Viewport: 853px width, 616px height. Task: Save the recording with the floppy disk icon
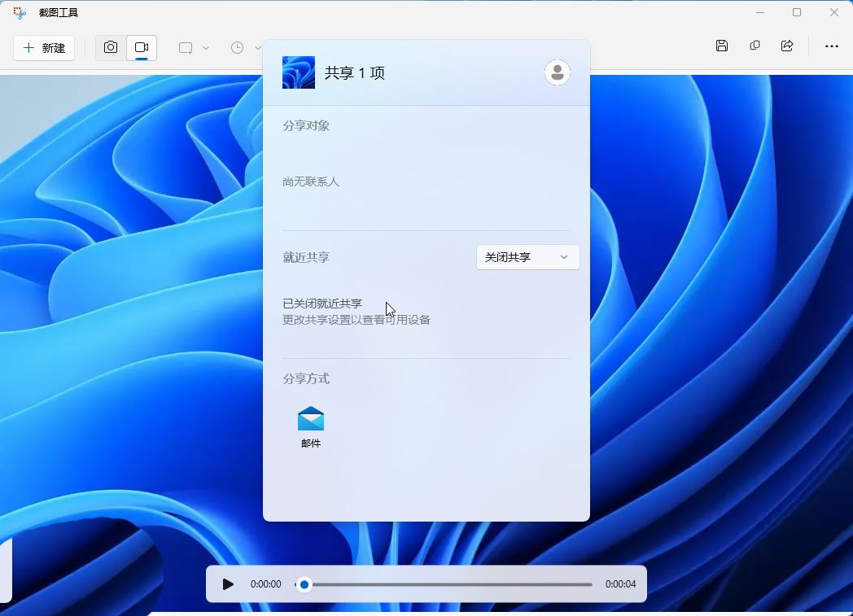click(x=722, y=46)
